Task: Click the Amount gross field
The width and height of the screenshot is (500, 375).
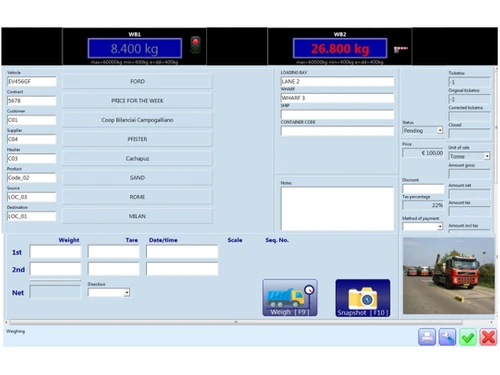Action: pos(469,174)
